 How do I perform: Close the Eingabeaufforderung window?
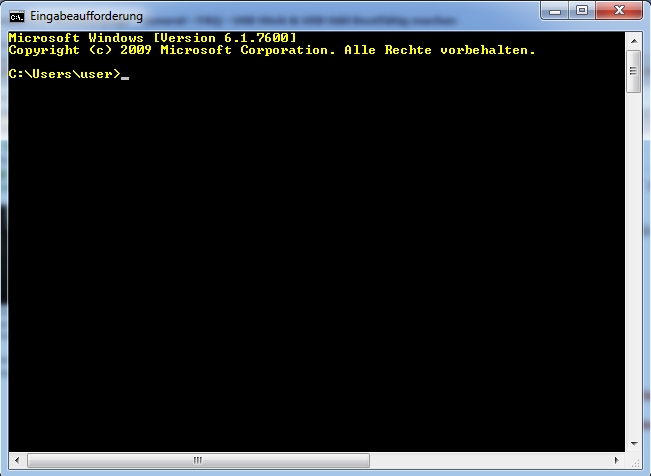pos(619,11)
